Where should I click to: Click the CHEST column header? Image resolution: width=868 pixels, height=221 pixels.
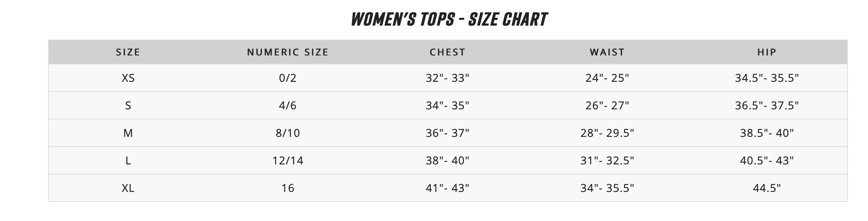pyautogui.click(x=447, y=52)
